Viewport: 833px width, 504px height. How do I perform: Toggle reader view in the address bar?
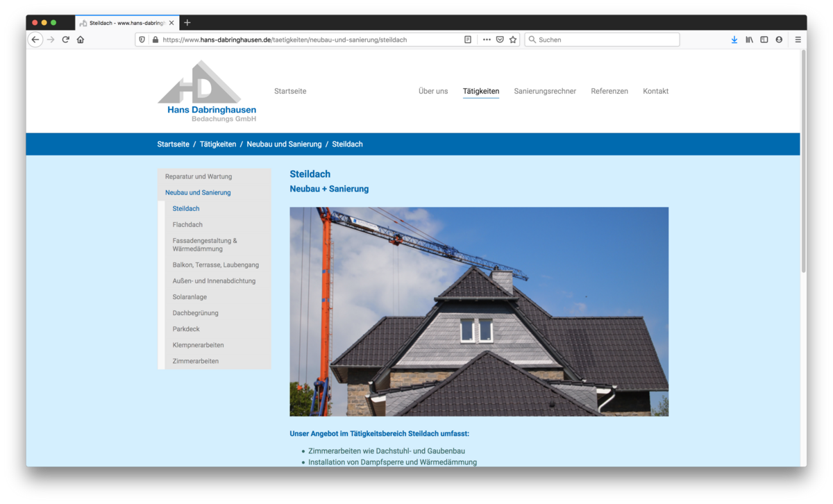tap(468, 40)
